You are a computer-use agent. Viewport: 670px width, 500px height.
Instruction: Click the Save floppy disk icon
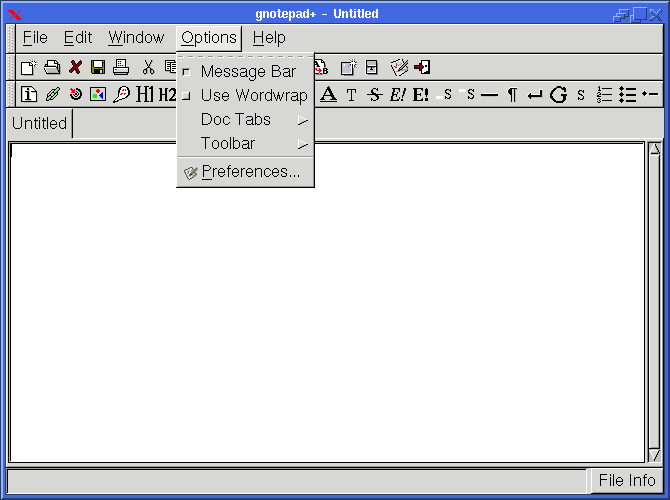(x=98, y=67)
